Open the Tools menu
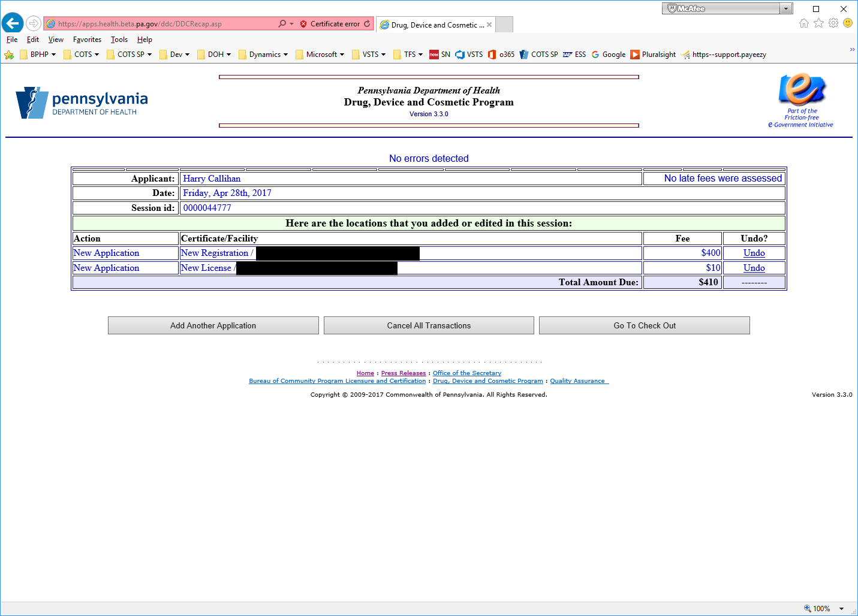Screen dimensions: 858x616 coord(119,40)
